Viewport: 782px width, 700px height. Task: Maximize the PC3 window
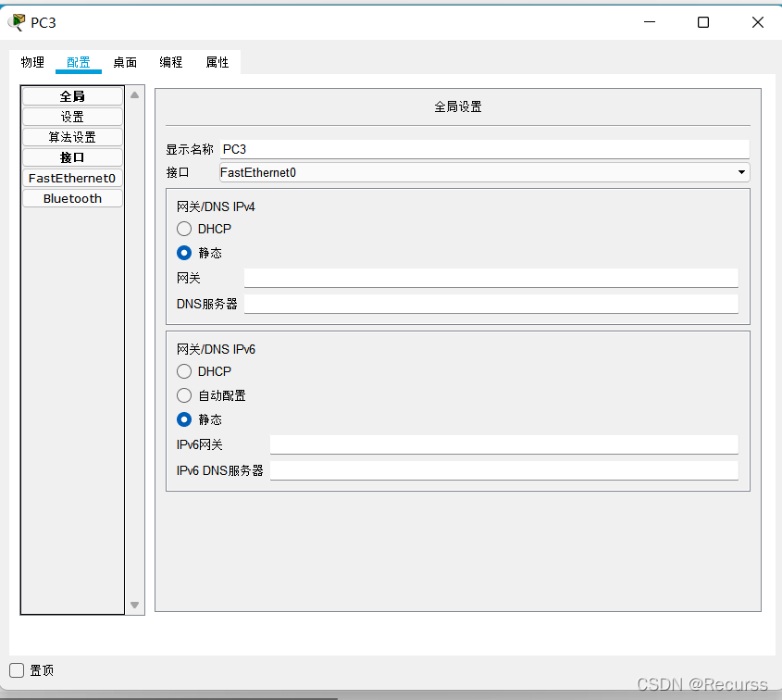(x=703, y=22)
